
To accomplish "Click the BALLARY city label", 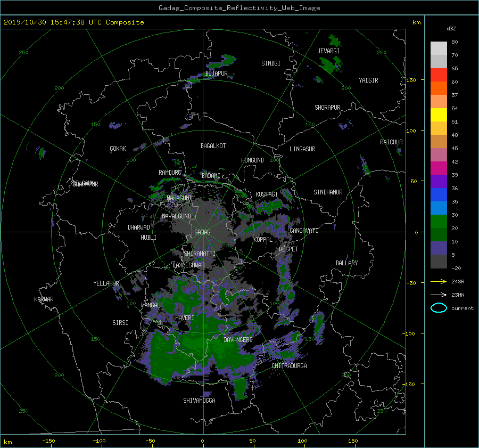I will [346, 263].
